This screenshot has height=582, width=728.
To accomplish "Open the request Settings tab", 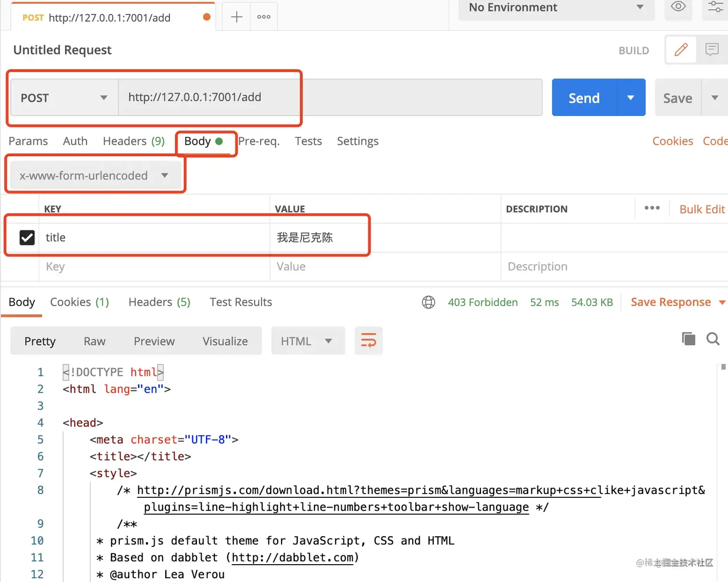I will tap(358, 141).
